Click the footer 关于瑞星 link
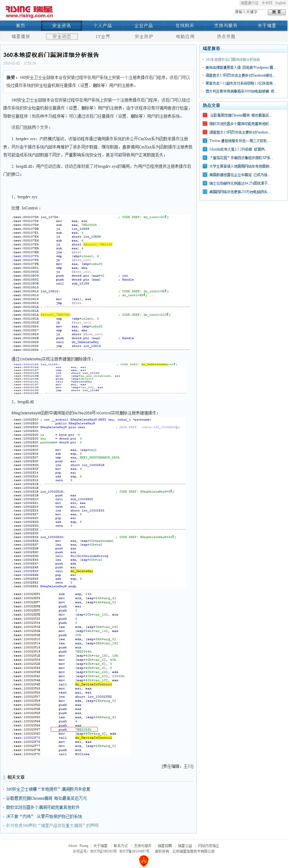 coord(101,846)
